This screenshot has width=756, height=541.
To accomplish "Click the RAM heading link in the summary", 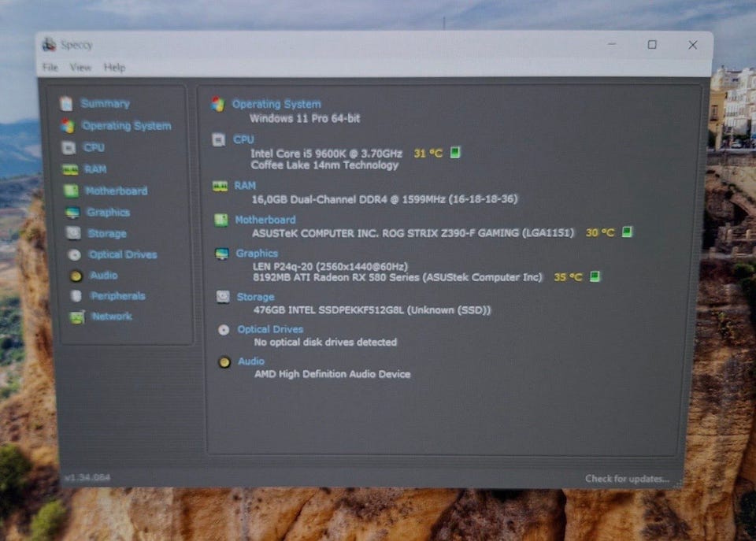I will (245, 186).
